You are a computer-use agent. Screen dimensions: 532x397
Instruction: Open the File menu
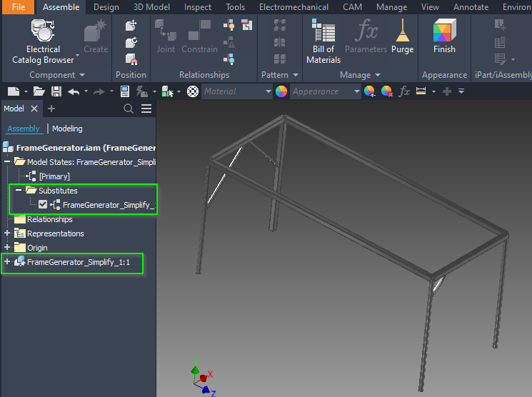point(19,7)
